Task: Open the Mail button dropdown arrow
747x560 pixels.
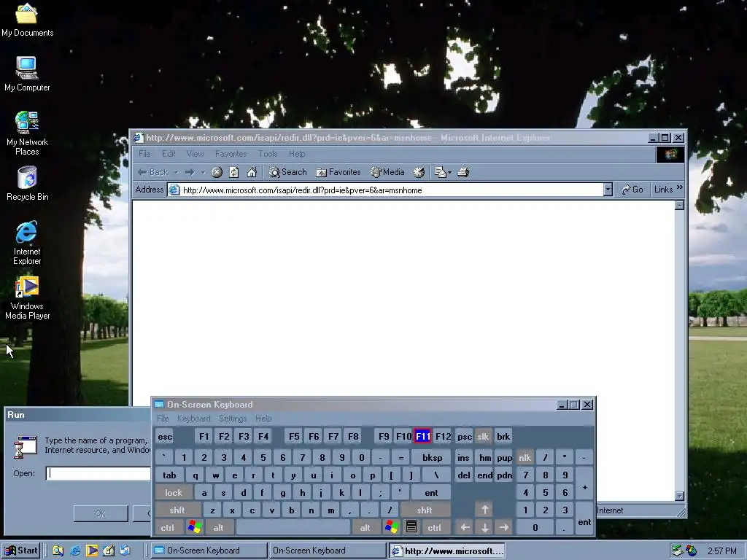Action: pyautogui.click(x=449, y=172)
